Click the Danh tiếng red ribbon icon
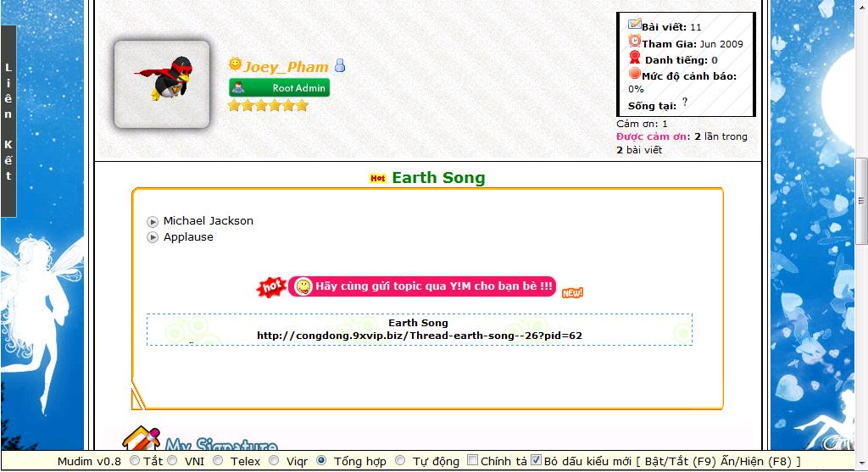The width and height of the screenshot is (868, 472). [x=635, y=58]
